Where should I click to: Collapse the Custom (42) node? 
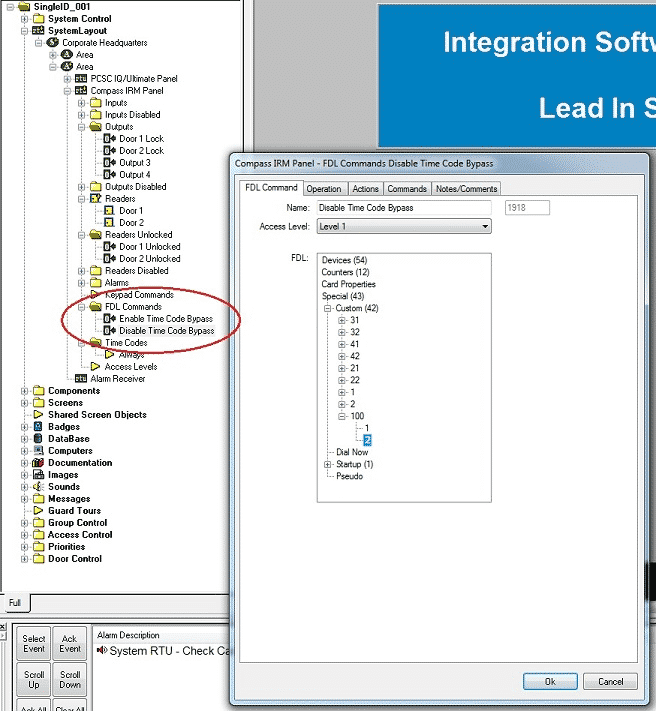pyautogui.click(x=328, y=308)
